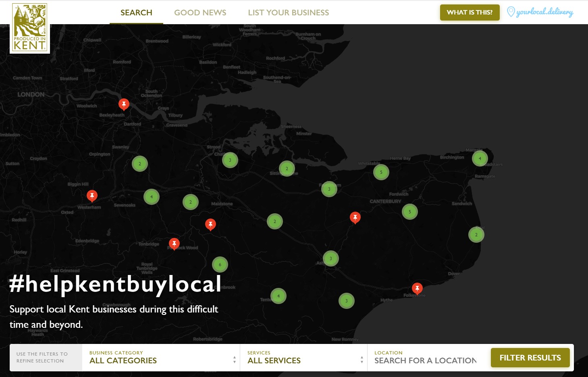Click the arrows on All Services selector

pos(362,359)
